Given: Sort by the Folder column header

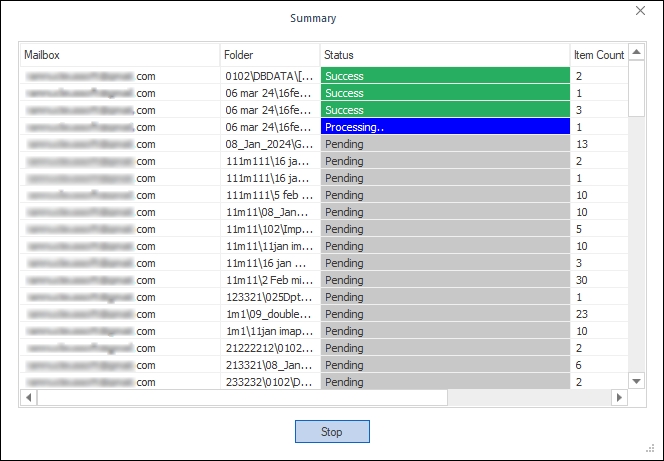Looking at the screenshot, I should tap(269, 55).
